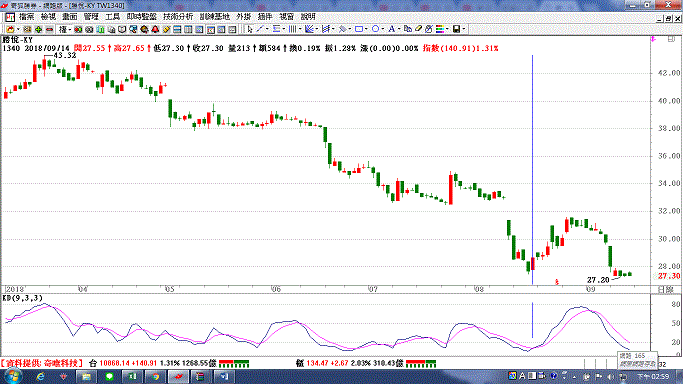Open the color palette dropdown arrow
The height and width of the screenshot is (384, 683).
point(447,29)
